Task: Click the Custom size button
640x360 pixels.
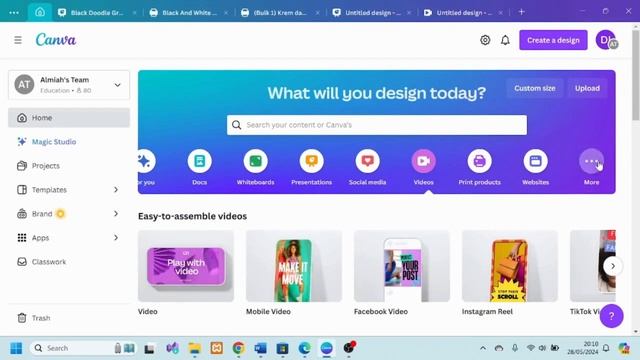Action: [535, 88]
